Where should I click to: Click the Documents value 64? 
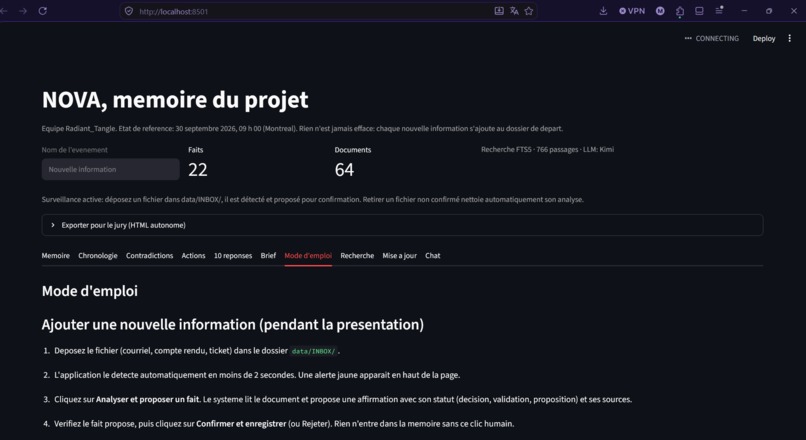[344, 170]
